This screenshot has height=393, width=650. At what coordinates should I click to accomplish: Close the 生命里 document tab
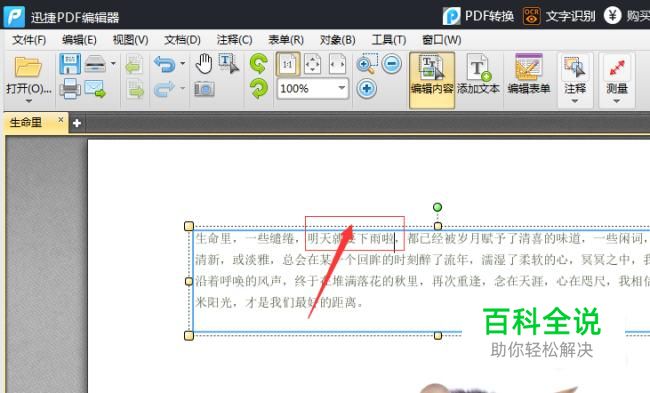[x=61, y=120]
